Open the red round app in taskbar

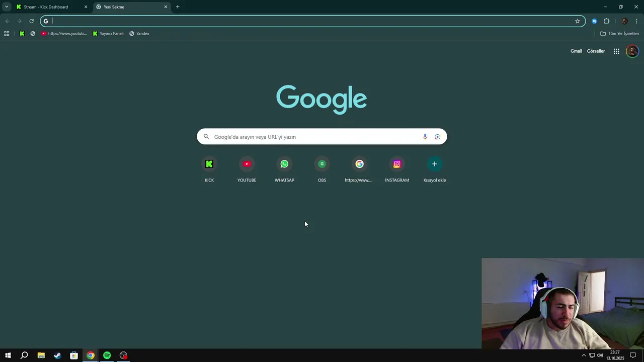(123, 355)
